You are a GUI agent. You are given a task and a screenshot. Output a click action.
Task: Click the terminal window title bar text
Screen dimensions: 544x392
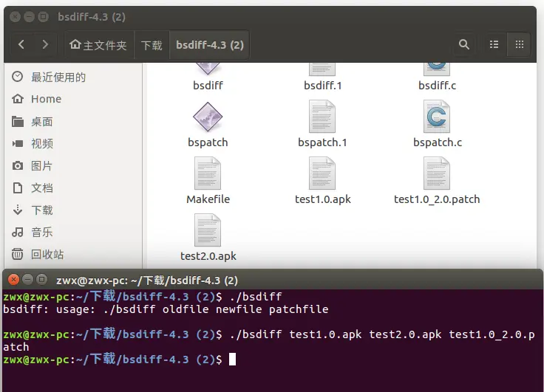click(147, 280)
